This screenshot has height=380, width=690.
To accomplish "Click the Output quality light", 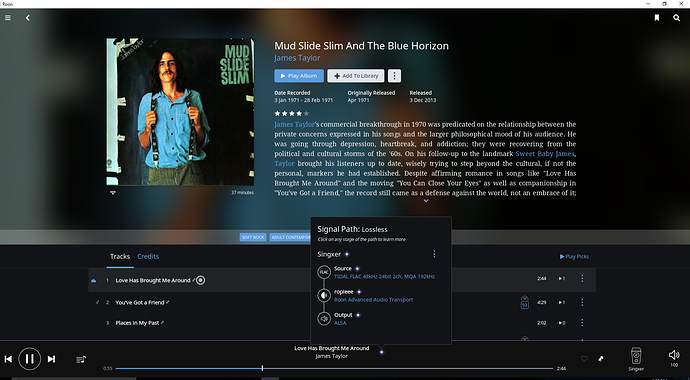I will (x=358, y=315).
